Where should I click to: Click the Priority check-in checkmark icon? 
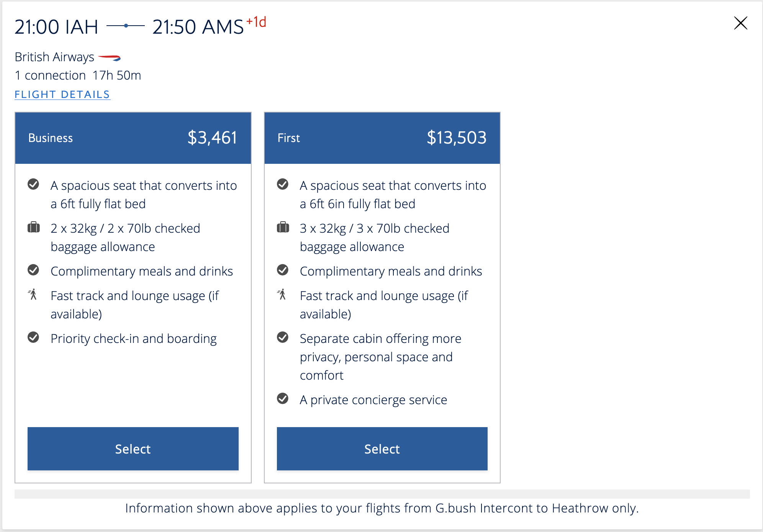click(33, 337)
